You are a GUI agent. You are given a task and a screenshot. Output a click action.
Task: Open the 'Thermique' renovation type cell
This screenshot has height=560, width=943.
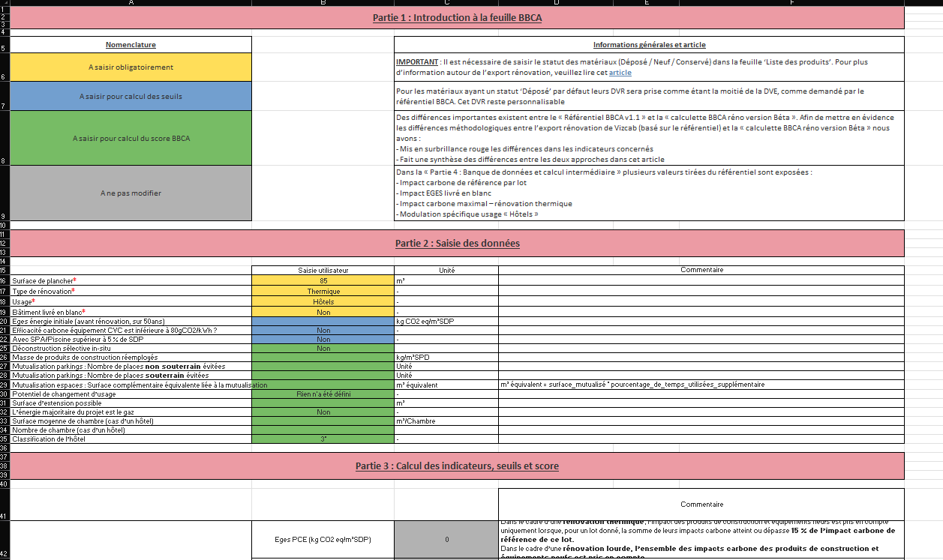(x=323, y=291)
